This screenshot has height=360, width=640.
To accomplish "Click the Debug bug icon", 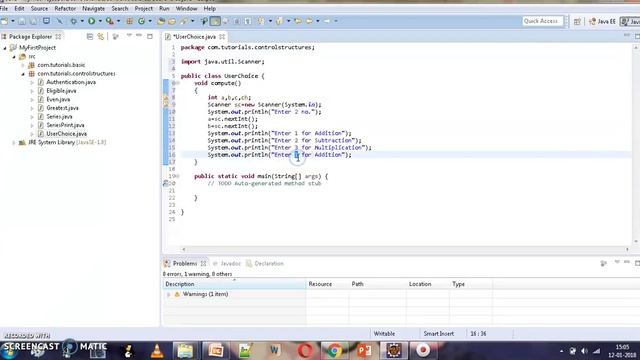I will point(73,21).
